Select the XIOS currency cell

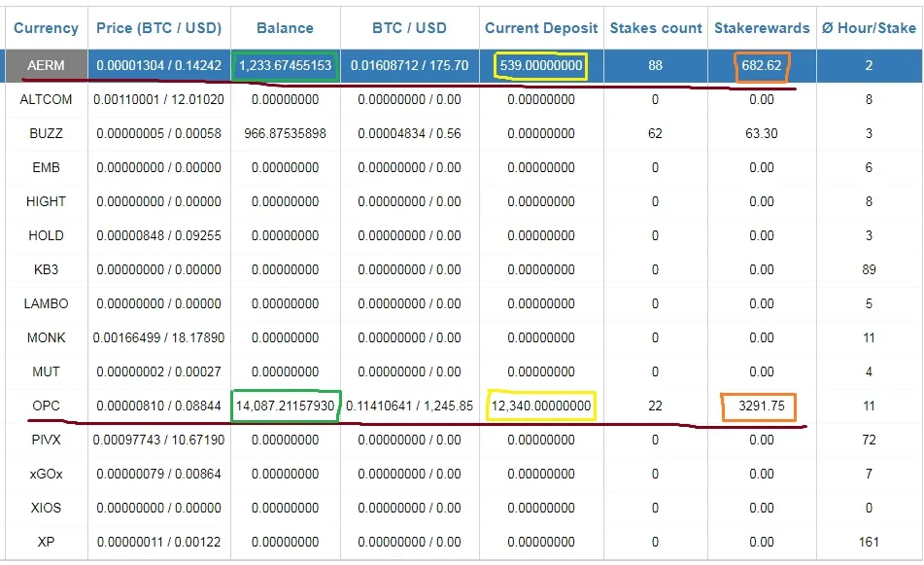pyautogui.click(x=46, y=508)
